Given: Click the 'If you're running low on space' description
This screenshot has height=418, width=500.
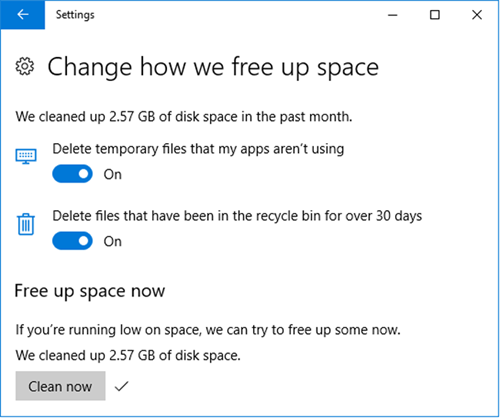Looking at the screenshot, I should (208, 330).
